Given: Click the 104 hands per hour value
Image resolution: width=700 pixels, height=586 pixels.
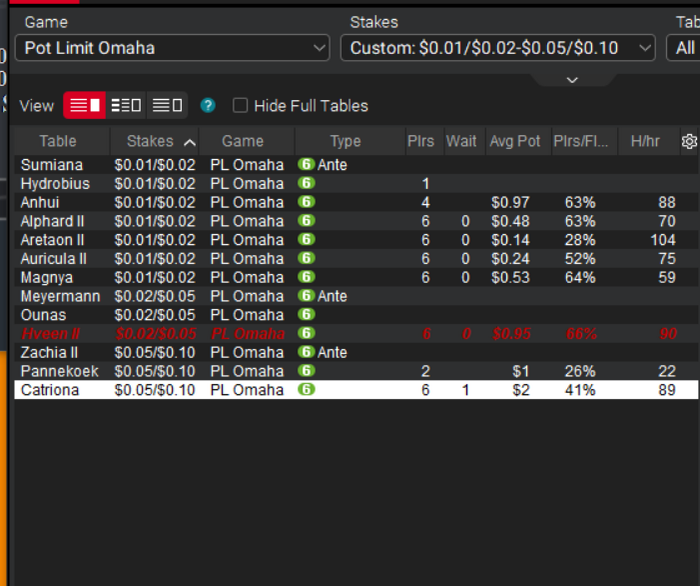Looking at the screenshot, I should [x=663, y=240].
